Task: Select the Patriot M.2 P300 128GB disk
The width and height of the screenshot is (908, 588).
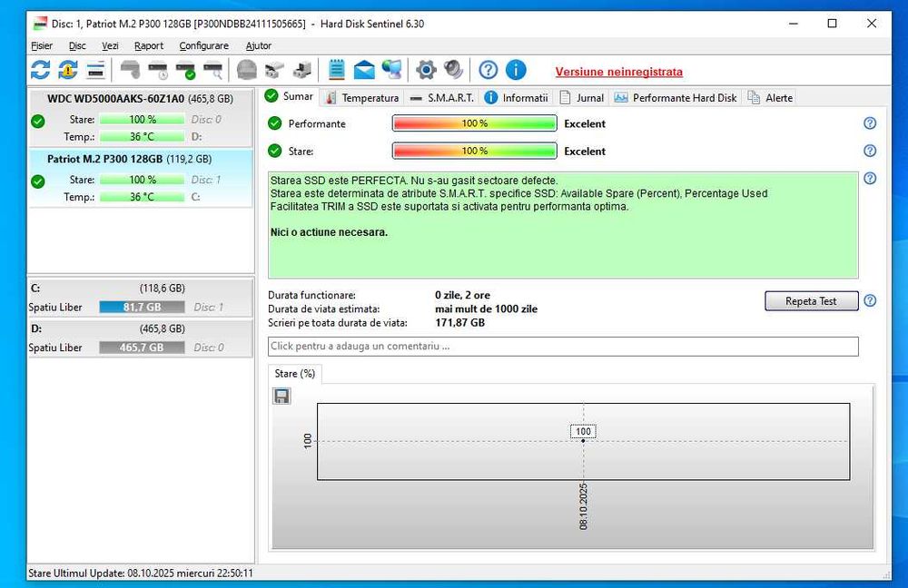Action: pyautogui.click(x=141, y=178)
